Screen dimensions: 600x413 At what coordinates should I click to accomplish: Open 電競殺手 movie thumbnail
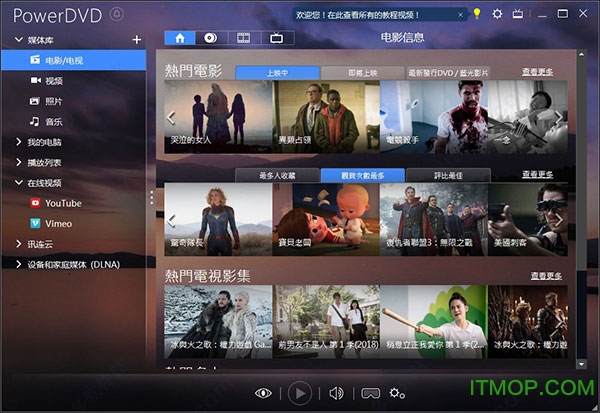434,117
